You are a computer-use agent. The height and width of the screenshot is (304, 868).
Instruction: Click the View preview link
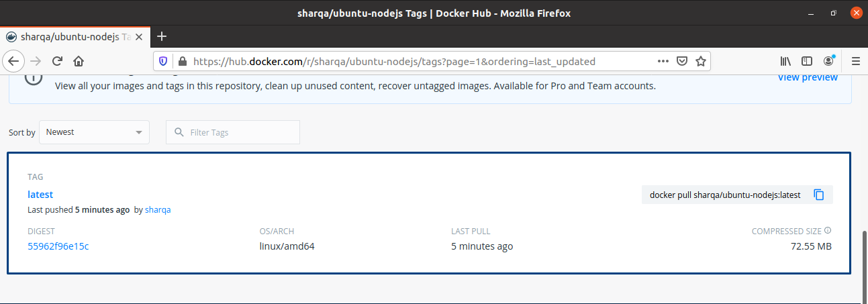808,77
